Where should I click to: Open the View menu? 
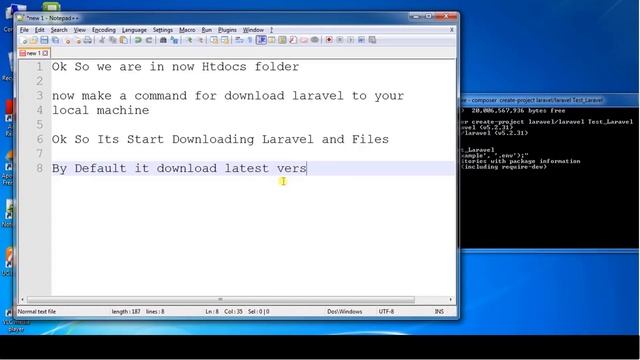tap(80, 30)
